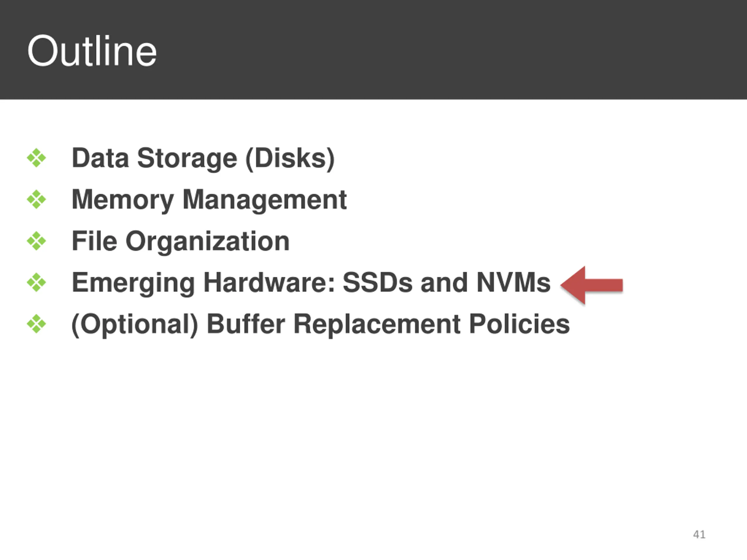Select the Data Storage (Disks) line

pos(203,158)
